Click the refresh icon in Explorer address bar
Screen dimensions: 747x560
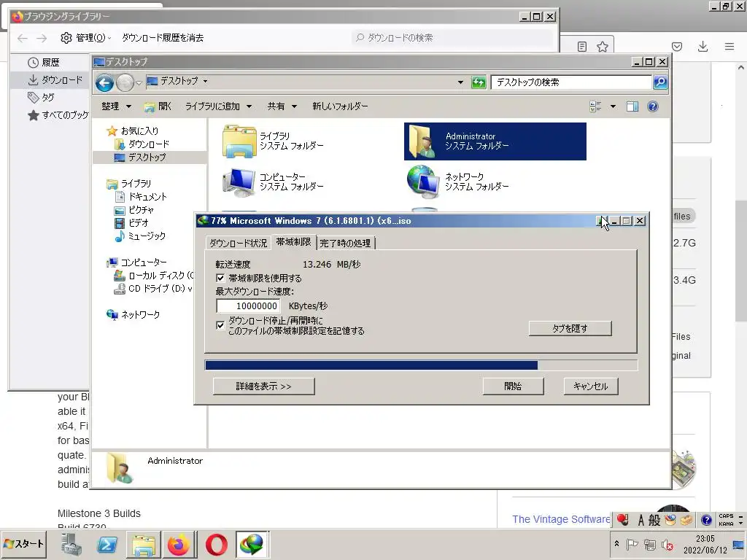tap(479, 82)
